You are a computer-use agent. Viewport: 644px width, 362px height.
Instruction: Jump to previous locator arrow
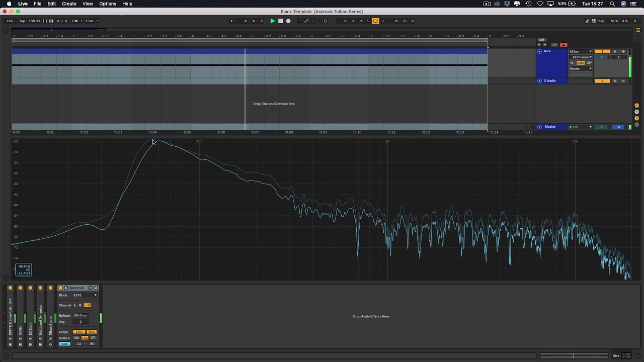coord(539,45)
